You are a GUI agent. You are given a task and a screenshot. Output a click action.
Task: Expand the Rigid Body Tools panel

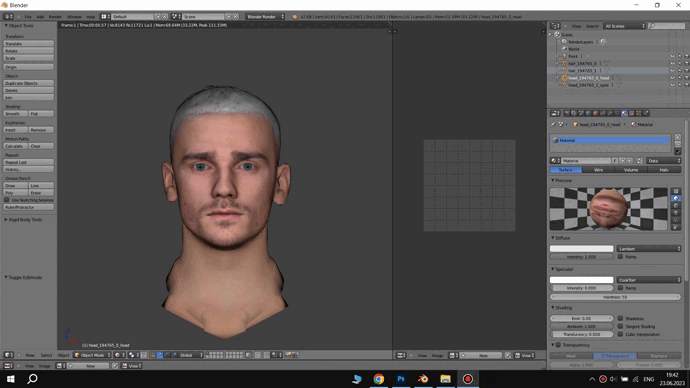[24, 220]
